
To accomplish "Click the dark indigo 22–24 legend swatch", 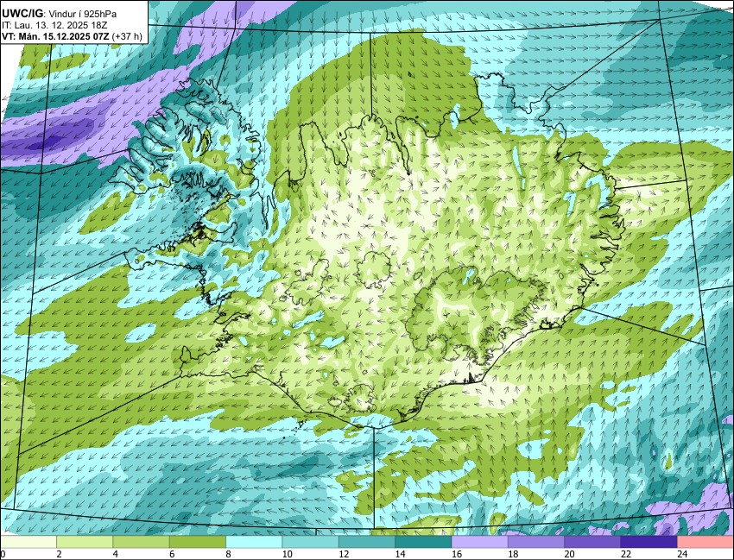I will coord(649,542).
